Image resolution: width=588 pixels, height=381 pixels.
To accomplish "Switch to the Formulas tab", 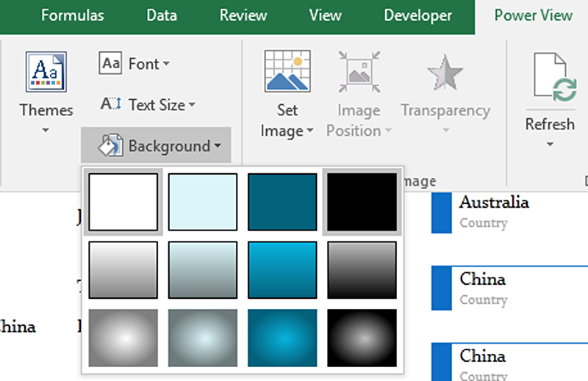I will coord(72,15).
